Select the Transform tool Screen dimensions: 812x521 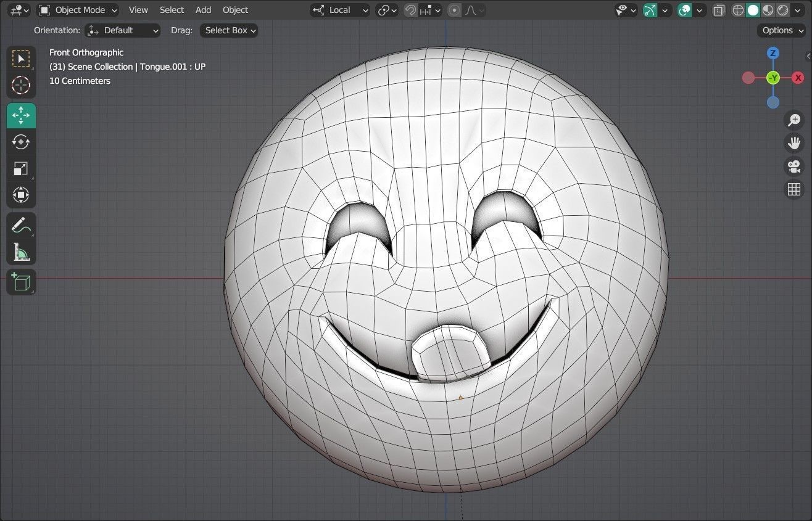[21, 195]
